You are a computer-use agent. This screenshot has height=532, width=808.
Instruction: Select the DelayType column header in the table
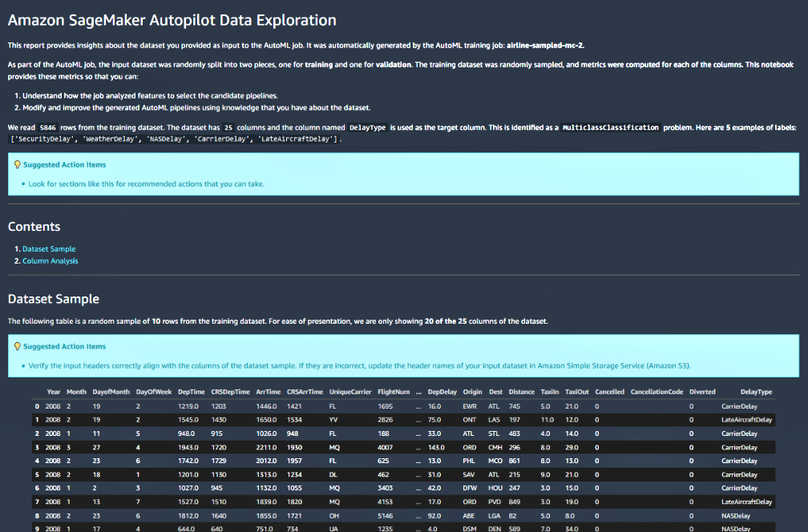(x=756, y=393)
